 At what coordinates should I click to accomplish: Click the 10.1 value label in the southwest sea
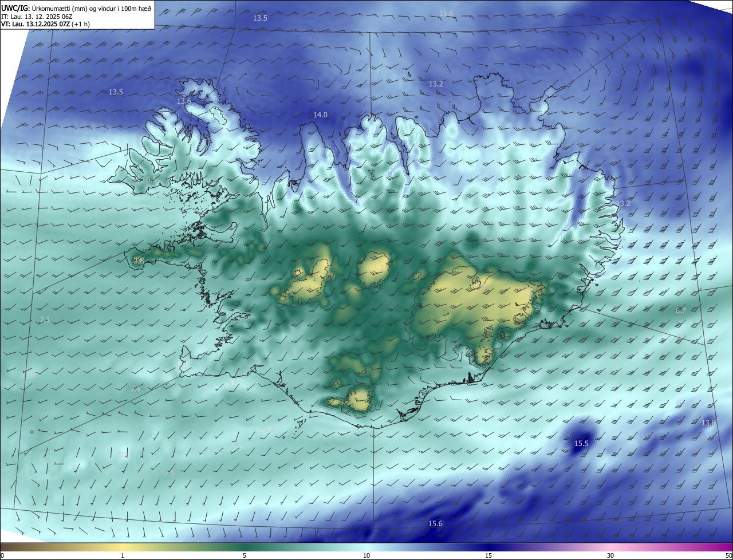click(x=124, y=455)
